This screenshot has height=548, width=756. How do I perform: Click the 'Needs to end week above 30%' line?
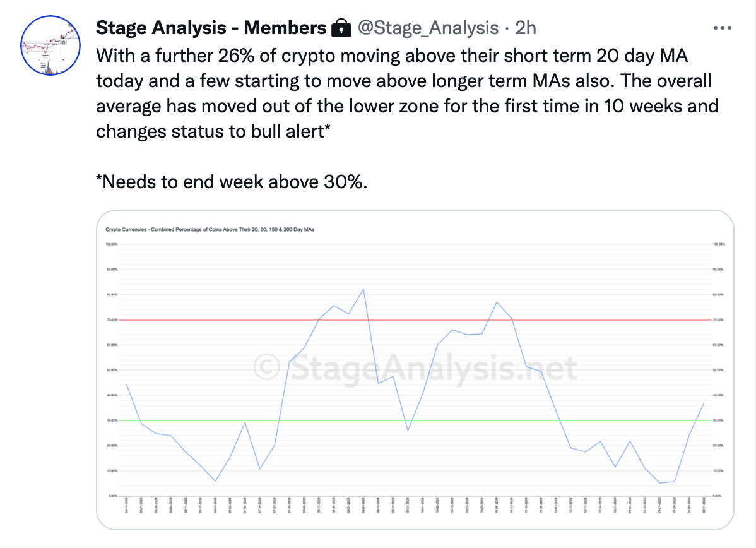tap(232, 182)
